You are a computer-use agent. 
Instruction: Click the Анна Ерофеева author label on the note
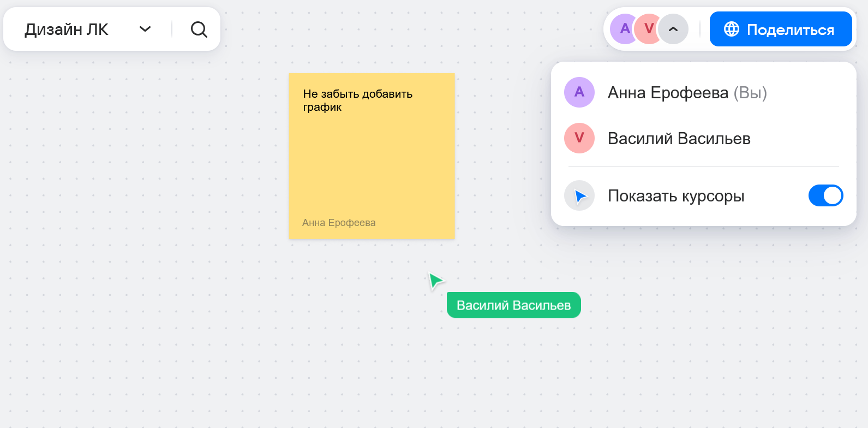(x=339, y=223)
